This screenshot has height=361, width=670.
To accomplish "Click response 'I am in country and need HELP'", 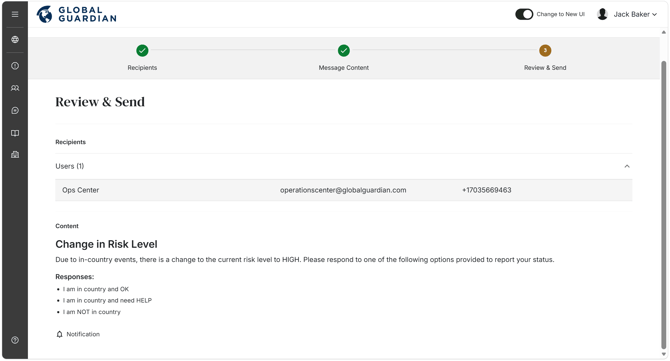I will coord(107,300).
